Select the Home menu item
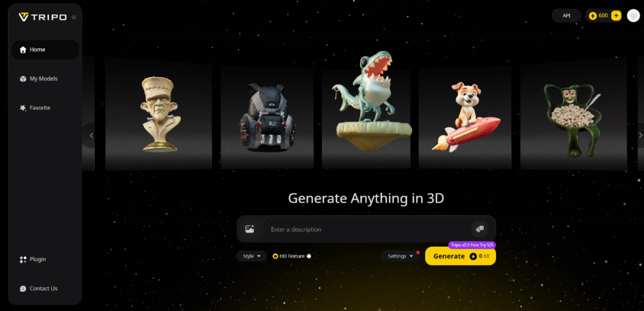The height and width of the screenshot is (311, 644). (x=45, y=50)
